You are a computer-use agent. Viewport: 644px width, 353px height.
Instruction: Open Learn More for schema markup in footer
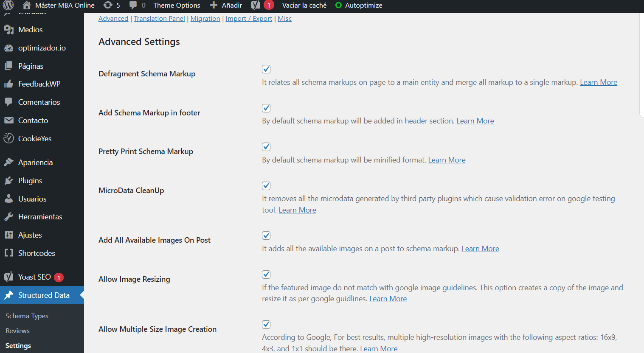click(475, 121)
